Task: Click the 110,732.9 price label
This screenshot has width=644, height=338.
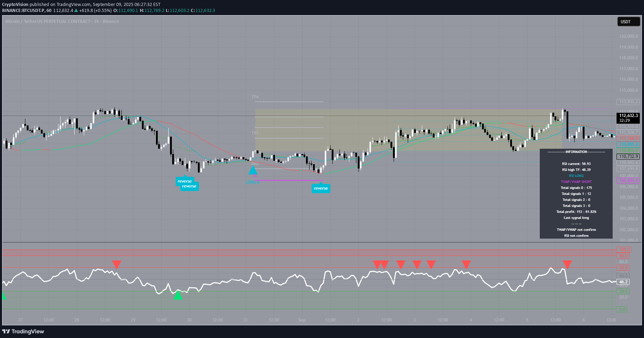Action: (x=629, y=156)
